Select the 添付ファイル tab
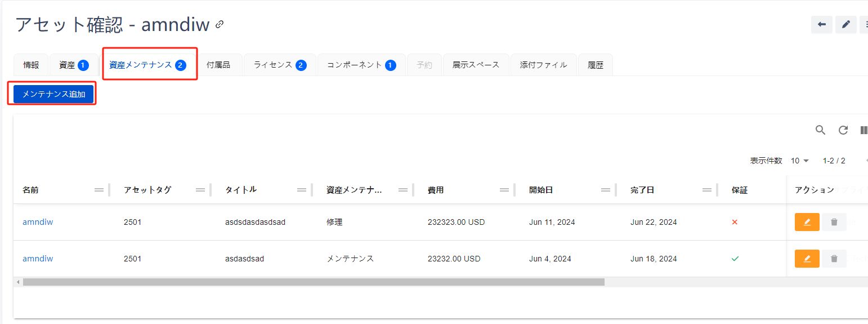The image size is (868, 324). [x=543, y=65]
